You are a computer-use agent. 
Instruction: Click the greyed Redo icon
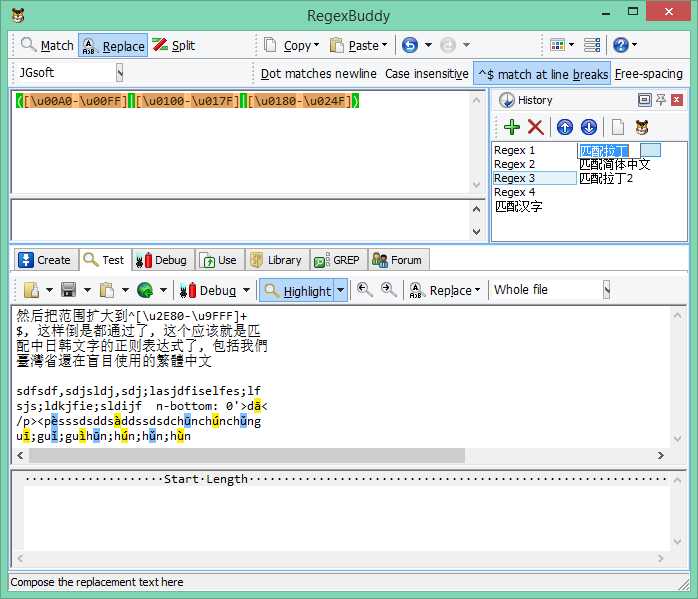click(x=448, y=45)
